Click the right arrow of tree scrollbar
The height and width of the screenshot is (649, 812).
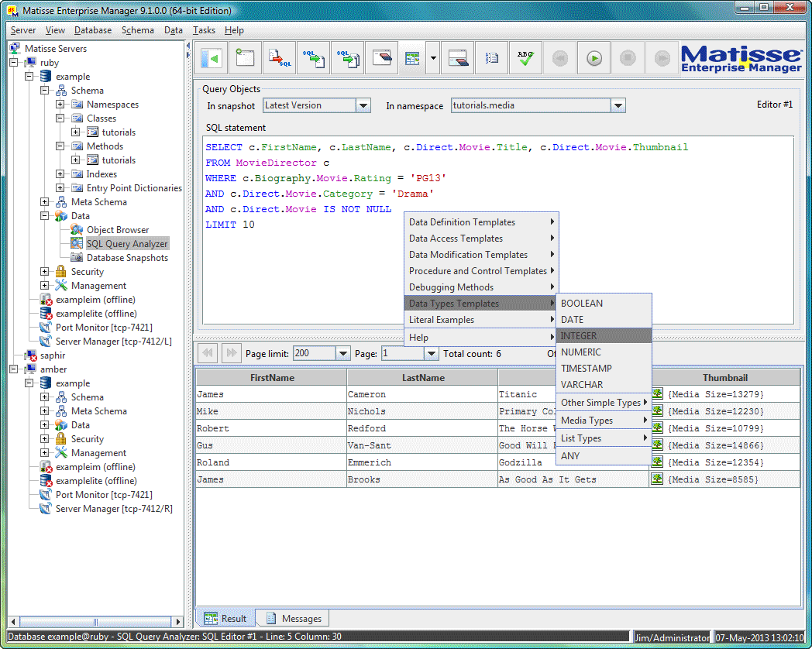(x=178, y=622)
